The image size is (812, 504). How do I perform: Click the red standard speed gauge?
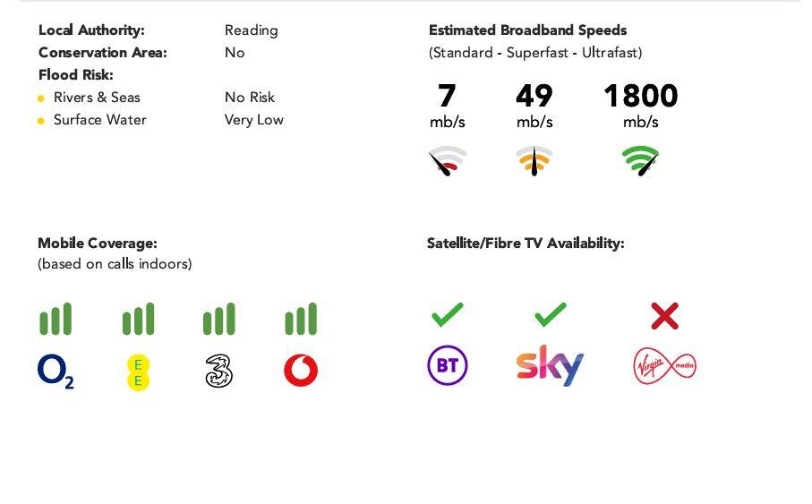coord(448,161)
